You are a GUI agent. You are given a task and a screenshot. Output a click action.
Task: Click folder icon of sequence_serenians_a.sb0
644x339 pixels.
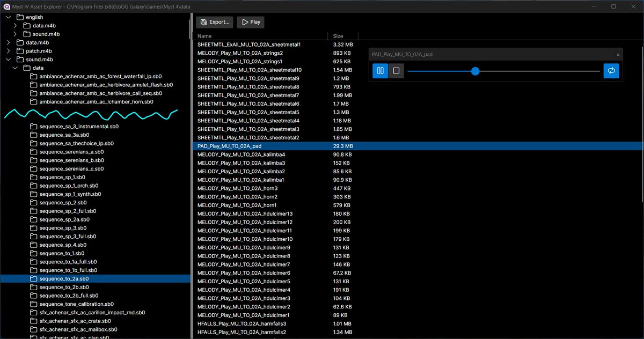[x=34, y=152]
